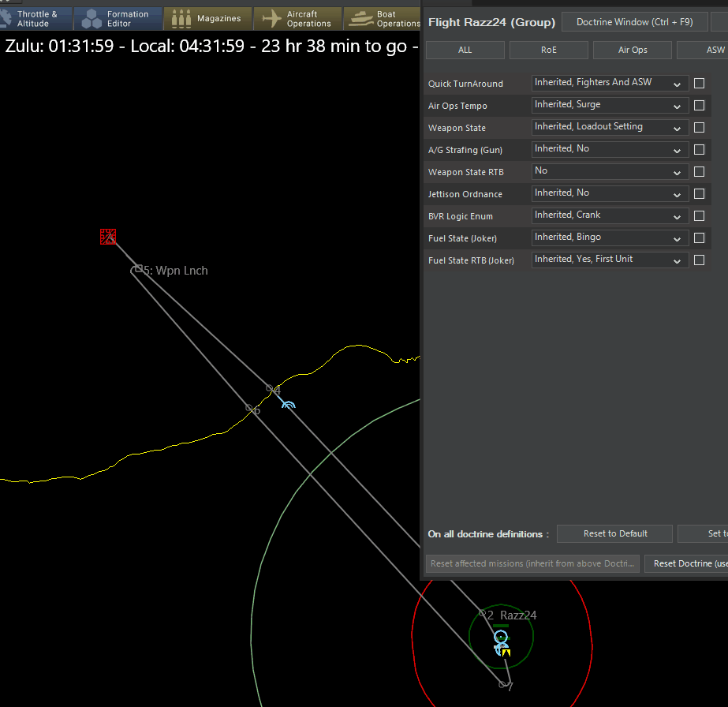Toggle the Air Ops Tempo checkbox
The width and height of the screenshot is (728, 707).
point(700,106)
